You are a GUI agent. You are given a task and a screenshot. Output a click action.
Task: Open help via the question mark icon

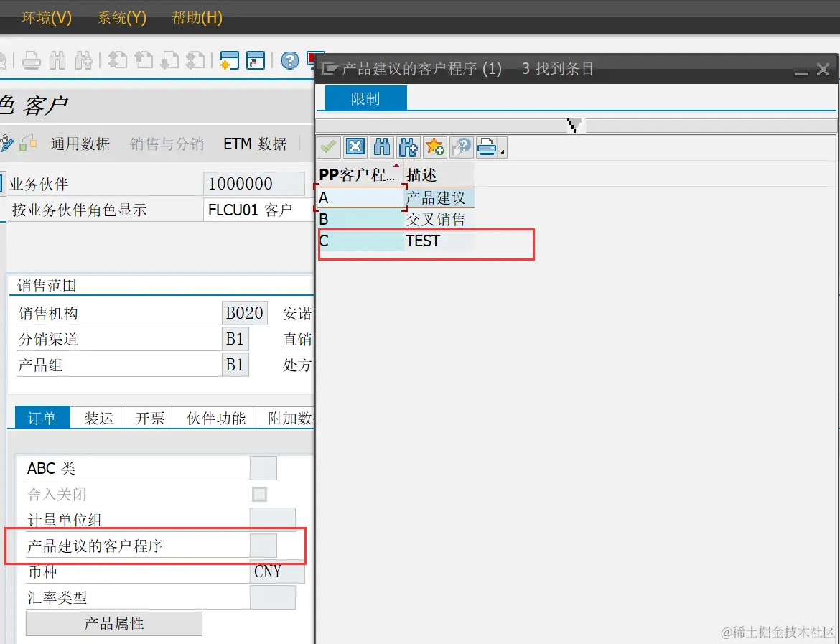tap(290, 60)
